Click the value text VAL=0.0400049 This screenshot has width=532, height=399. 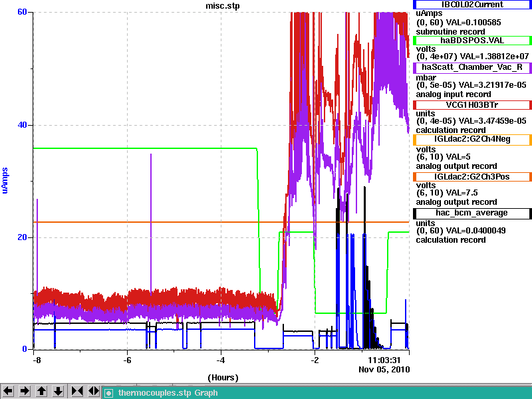tap(476, 231)
